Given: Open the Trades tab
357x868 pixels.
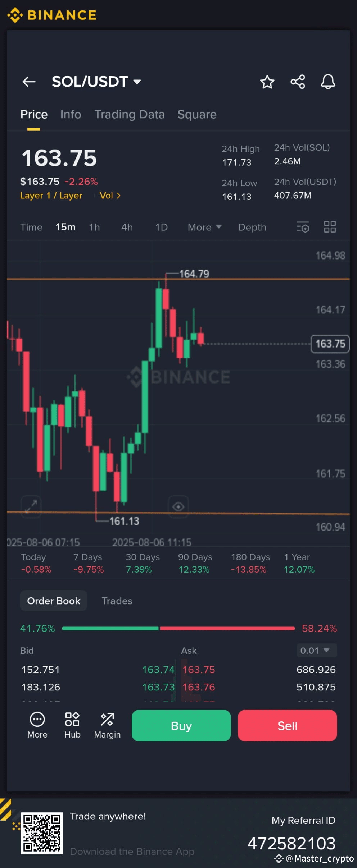Looking at the screenshot, I should [117, 601].
